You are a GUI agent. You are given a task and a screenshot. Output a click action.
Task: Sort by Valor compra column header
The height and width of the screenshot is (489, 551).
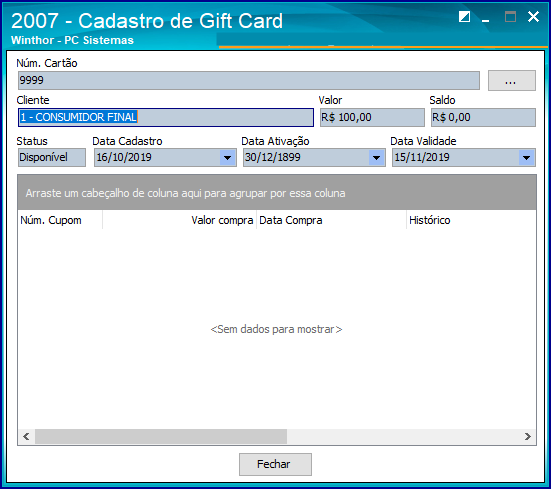(180, 220)
